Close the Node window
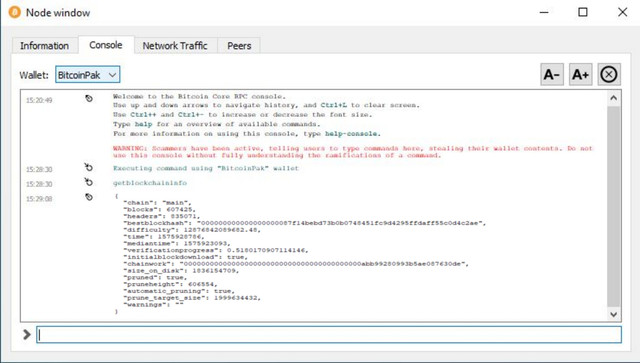This screenshot has width=640, height=363. coord(622,12)
